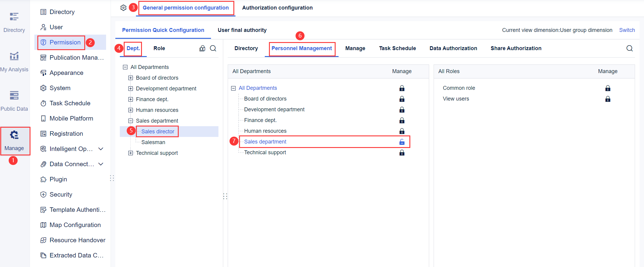Open Public Data sidebar icon

[14, 95]
